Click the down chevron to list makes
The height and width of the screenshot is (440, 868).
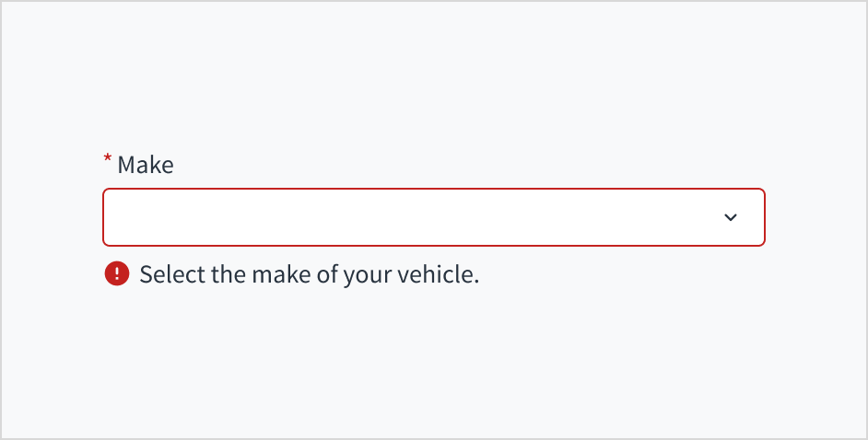pyautogui.click(x=731, y=217)
